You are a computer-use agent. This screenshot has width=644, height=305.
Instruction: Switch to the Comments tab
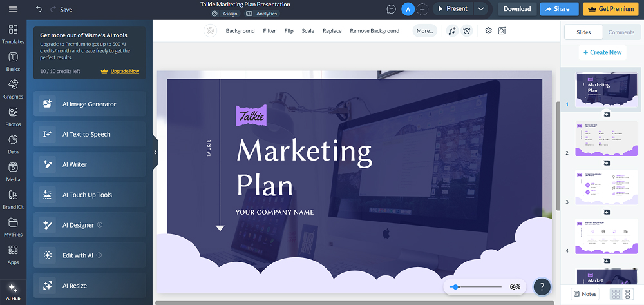point(621,32)
